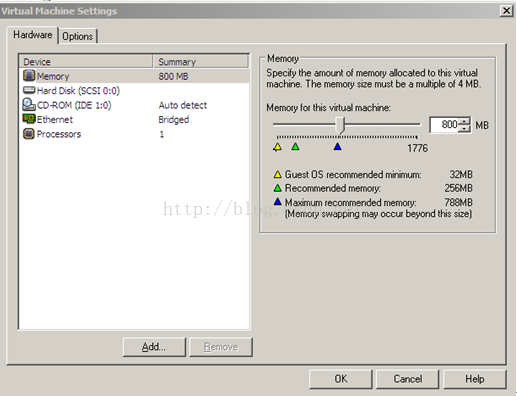
Task: Click the blue triangle legend icon next to Maximum recommended memory
Action: [x=278, y=202]
